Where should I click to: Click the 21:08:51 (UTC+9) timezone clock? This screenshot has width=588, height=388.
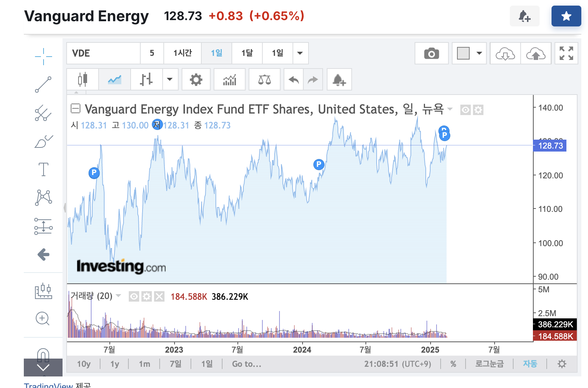(397, 364)
